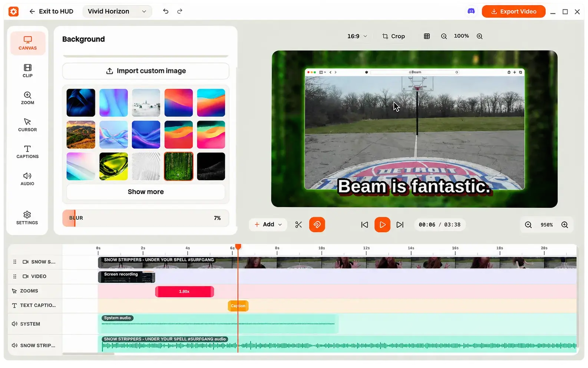Zoom in the canvas preview
The width and height of the screenshot is (588, 368).
click(x=479, y=36)
